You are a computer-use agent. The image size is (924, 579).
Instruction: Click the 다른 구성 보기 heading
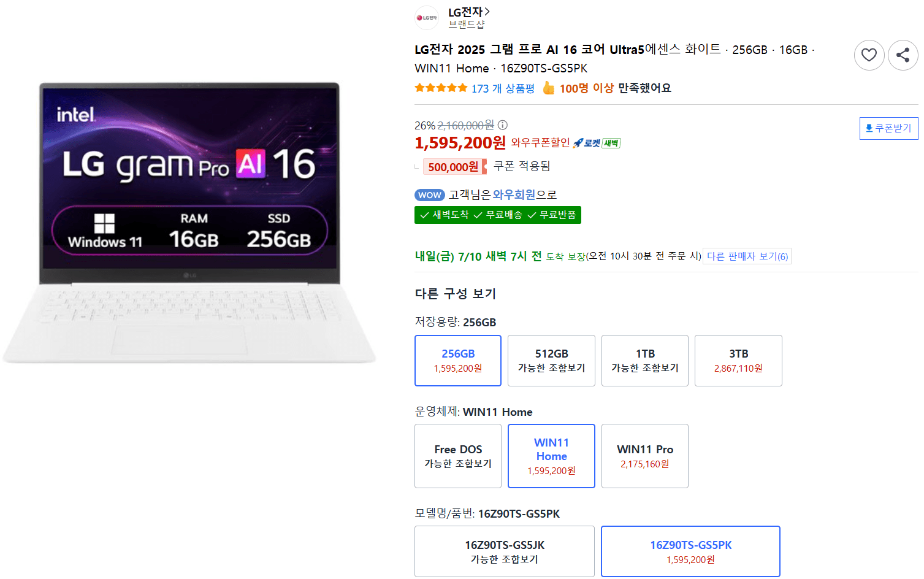click(x=456, y=294)
